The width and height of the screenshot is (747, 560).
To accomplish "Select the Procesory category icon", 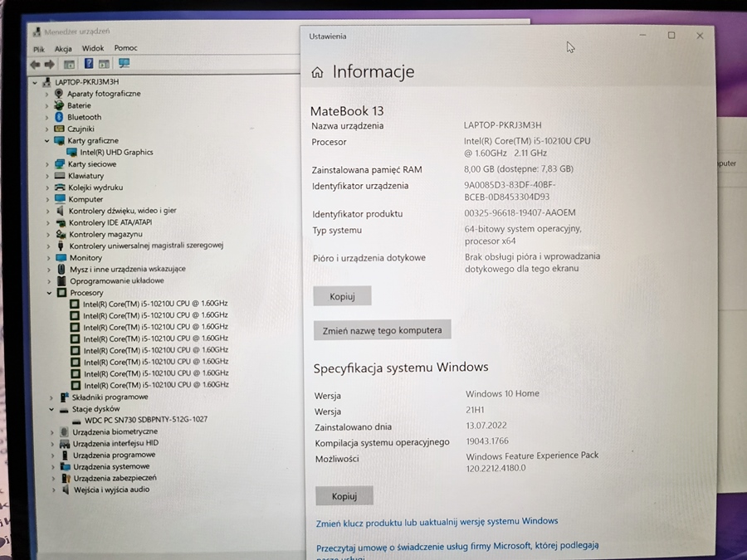I will [62, 292].
